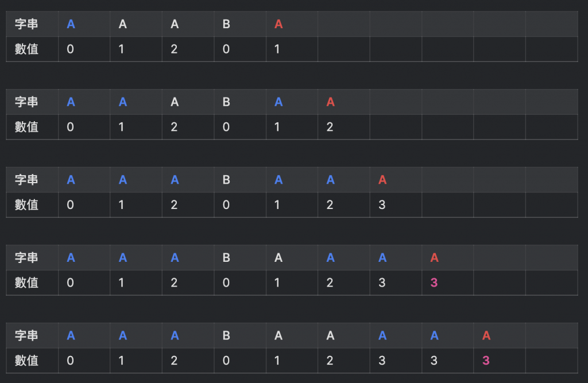Click the red A in the third table

click(x=382, y=180)
